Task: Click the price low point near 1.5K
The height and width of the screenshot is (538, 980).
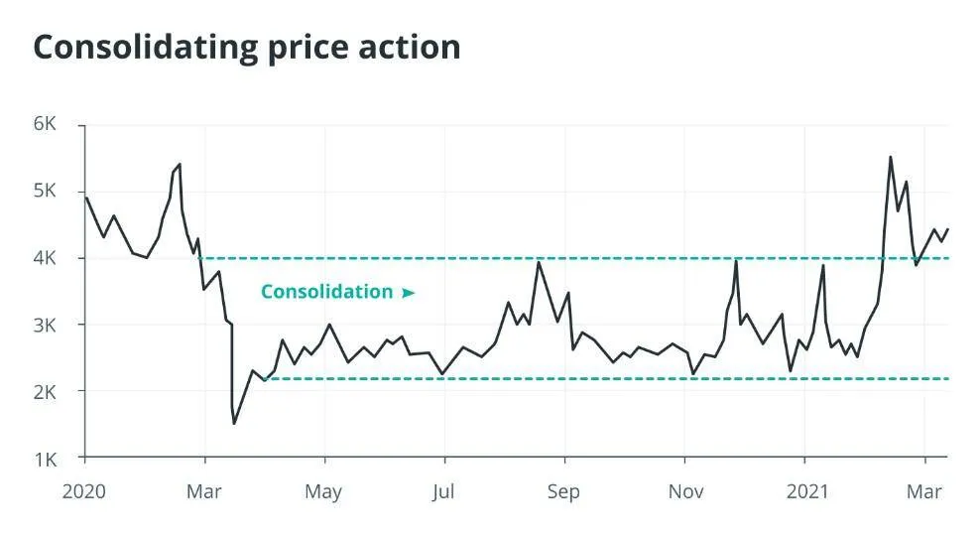Action: click(x=234, y=424)
